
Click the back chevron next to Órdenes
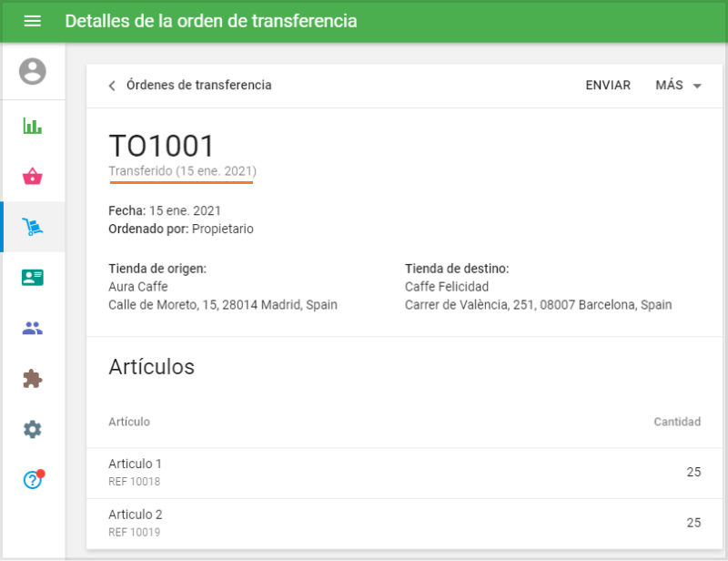[111, 86]
